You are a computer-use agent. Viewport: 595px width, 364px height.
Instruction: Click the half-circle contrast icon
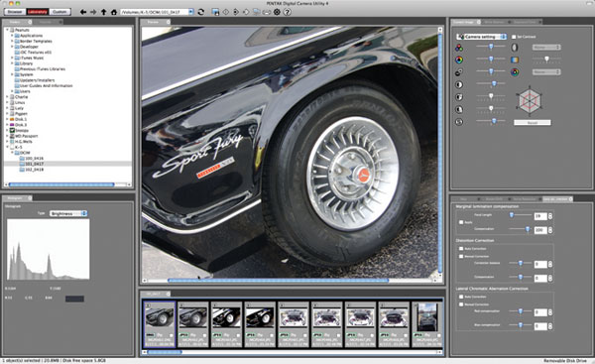pos(459,84)
